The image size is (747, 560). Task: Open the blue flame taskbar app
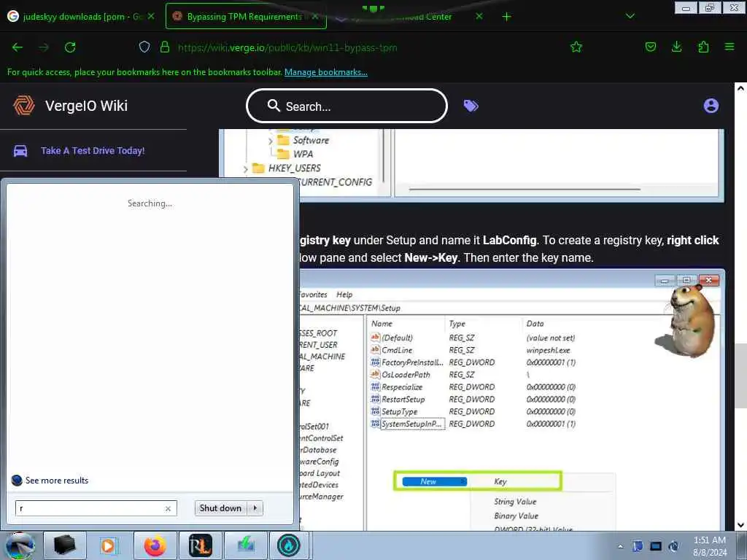(x=289, y=545)
